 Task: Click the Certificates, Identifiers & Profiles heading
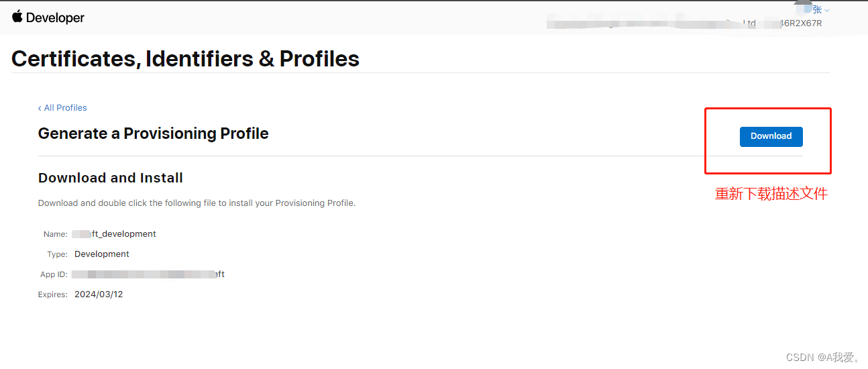tap(186, 59)
